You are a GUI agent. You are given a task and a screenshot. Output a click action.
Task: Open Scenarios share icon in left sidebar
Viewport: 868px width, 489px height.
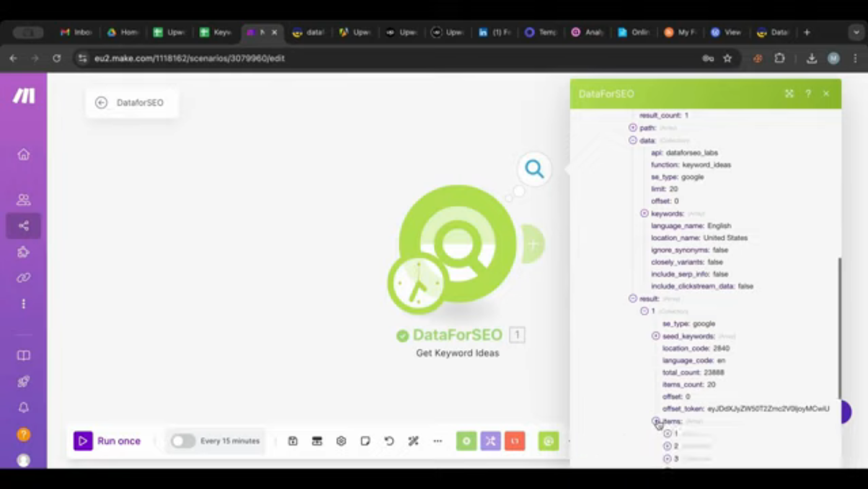24,226
